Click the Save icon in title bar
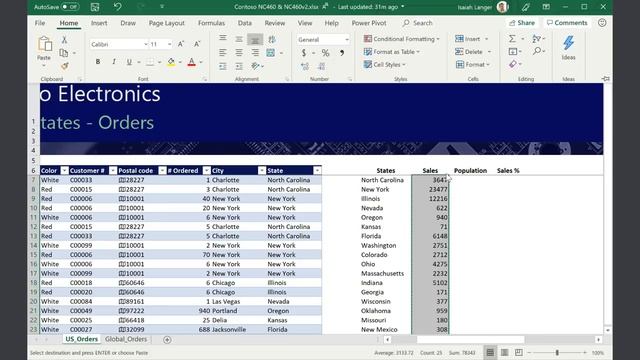640x360 pixels. coord(95,7)
